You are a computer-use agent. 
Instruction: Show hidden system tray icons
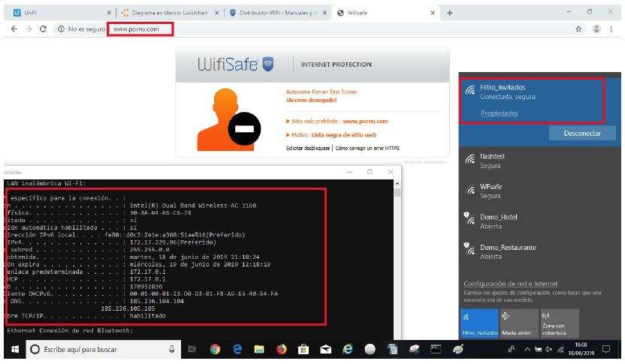527,349
